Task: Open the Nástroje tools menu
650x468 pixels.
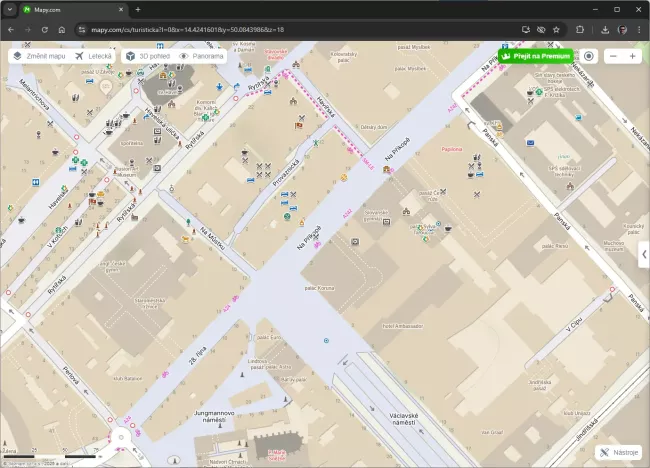Action: (x=618, y=453)
